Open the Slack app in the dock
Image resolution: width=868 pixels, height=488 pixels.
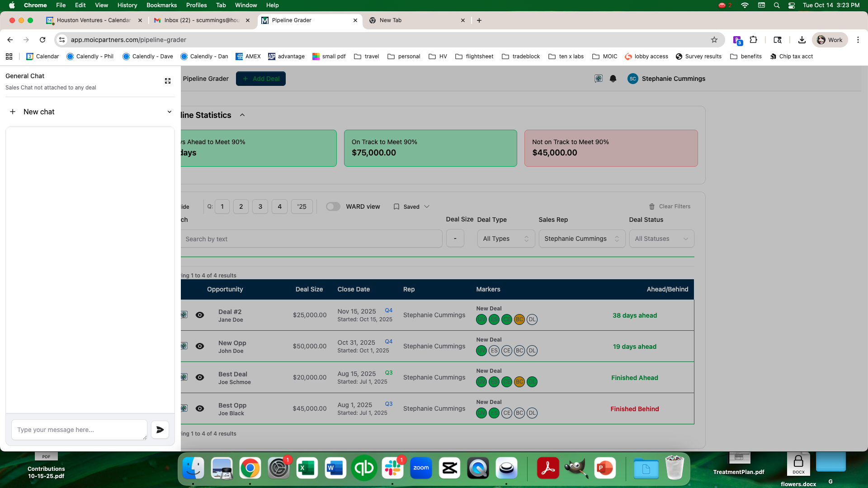(x=392, y=468)
